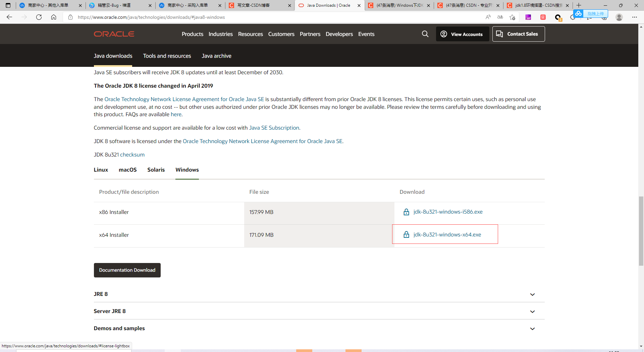The width and height of the screenshot is (644, 352).
Task: Click the Oracle logo
Action: click(x=114, y=34)
